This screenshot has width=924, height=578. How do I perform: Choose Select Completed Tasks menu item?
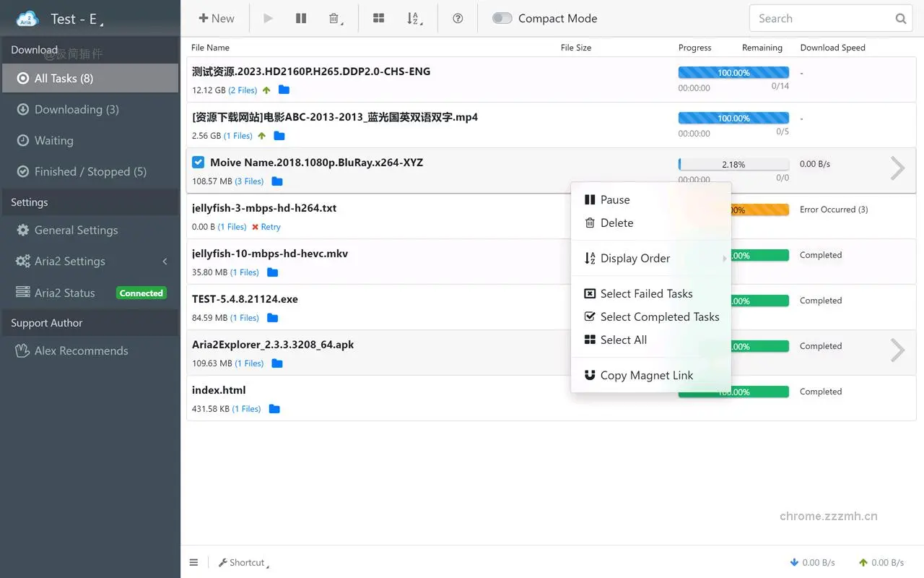[x=650, y=316]
